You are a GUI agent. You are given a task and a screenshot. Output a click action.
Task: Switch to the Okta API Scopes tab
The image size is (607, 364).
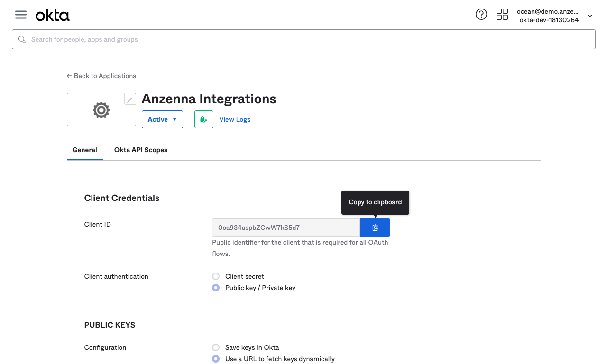click(141, 150)
